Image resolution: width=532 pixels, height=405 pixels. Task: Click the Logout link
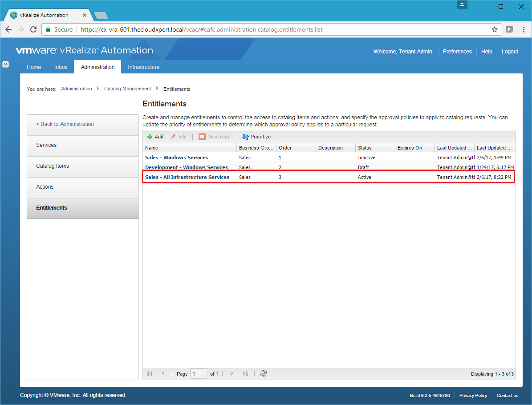[x=510, y=52]
